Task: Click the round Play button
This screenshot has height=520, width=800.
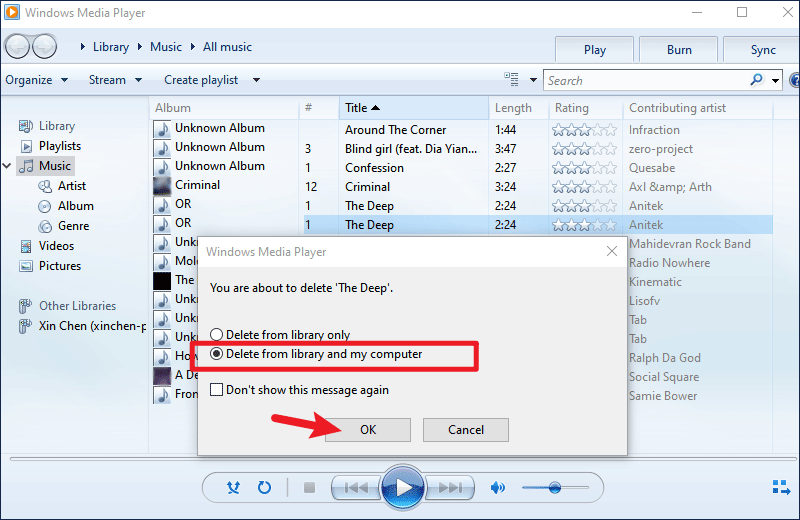Action: [403, 487]
